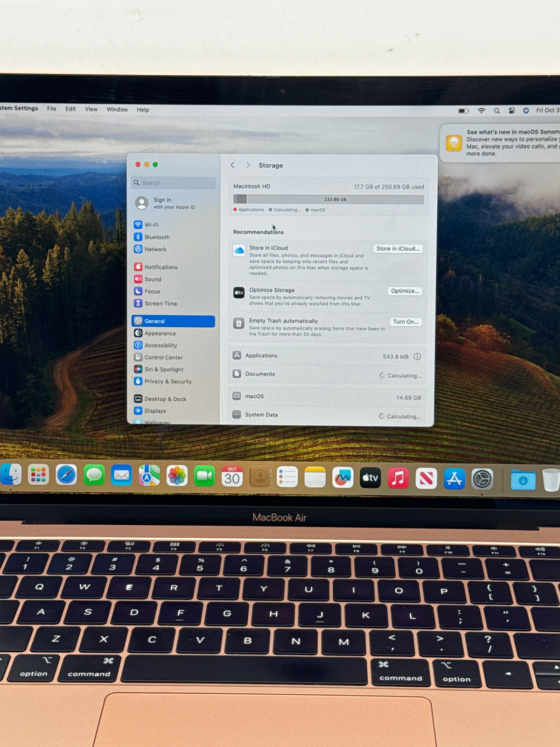The image size is (560, 747).
Task: Open Reminders from the Dock
Action: click(x=287, y=477)
